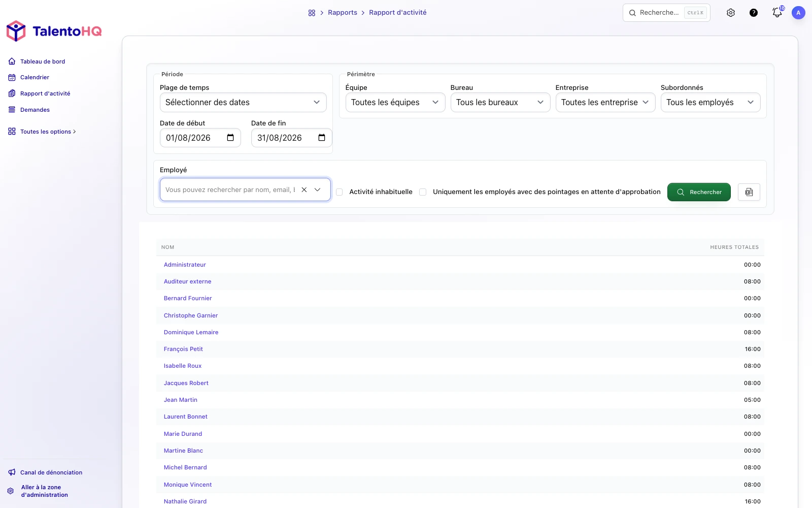Export report with the spreadsheet icon

coord(749,192)
